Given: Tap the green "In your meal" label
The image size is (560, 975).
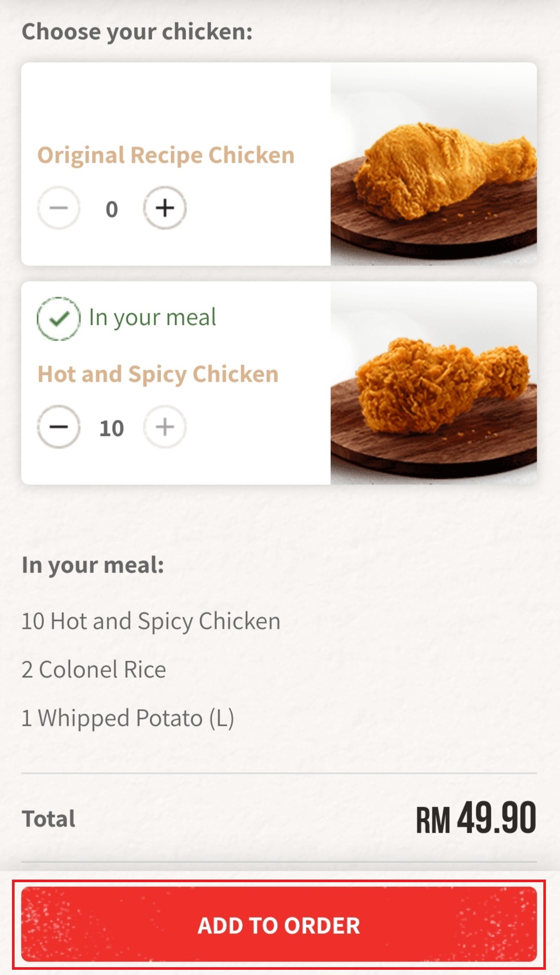Looking at the screenshot, I should point(152,318).
